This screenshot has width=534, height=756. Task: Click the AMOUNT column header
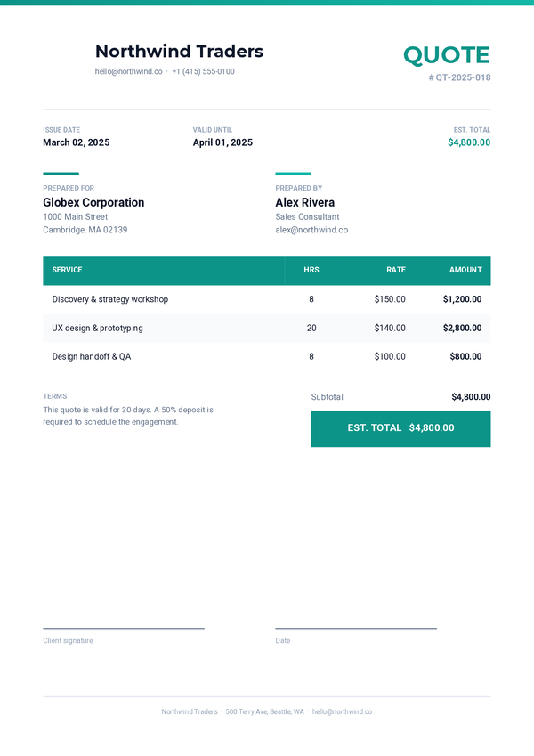pyautogui.click(x=465, y=270)
